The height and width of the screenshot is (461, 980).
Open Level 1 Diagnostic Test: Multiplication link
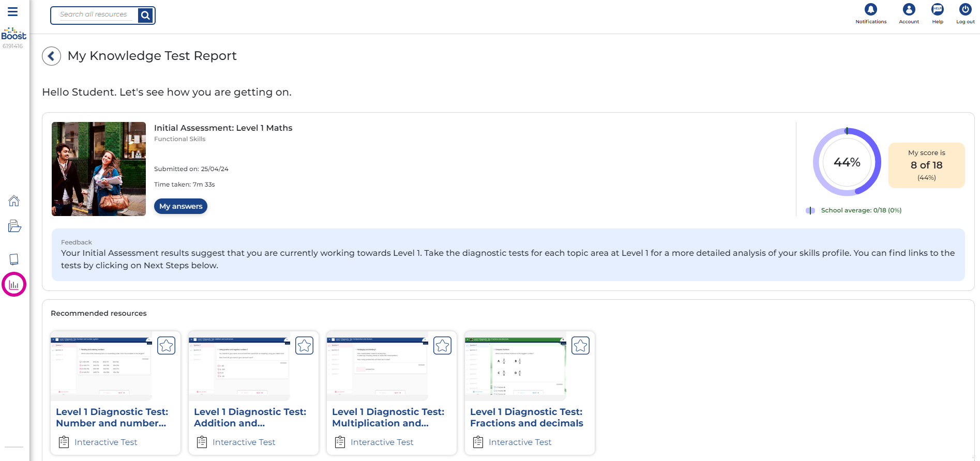click(x=388, y=418)
